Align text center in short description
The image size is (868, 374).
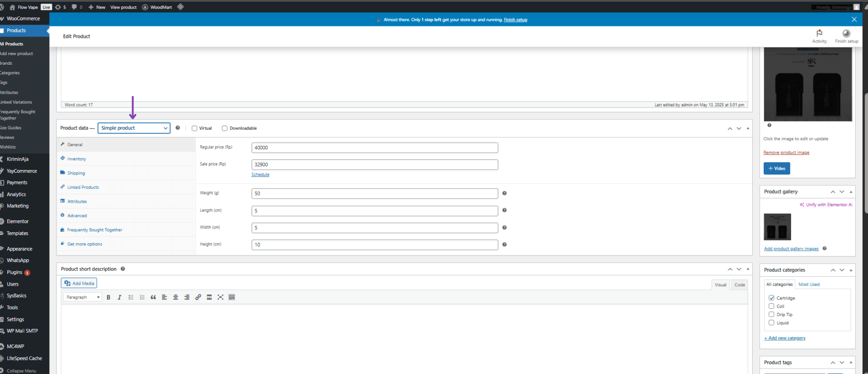(x=175, y=297)
